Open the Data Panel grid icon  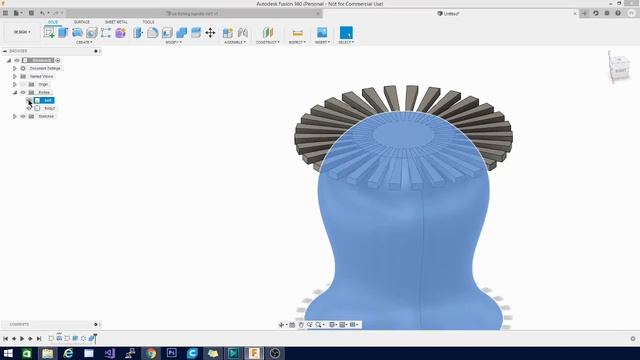pyautogui.click(x=5, y=13)
